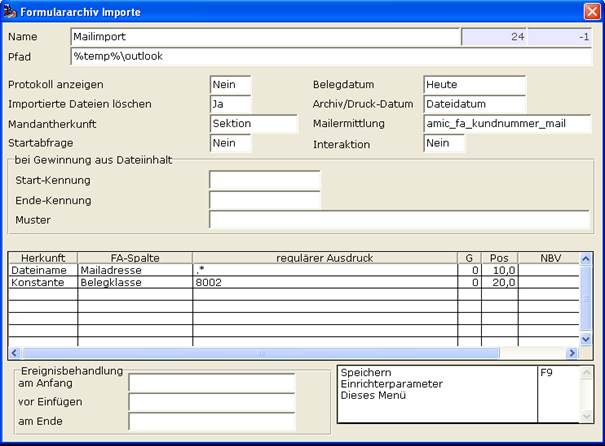Click the table's scroll left arrow

coord(15,353)
